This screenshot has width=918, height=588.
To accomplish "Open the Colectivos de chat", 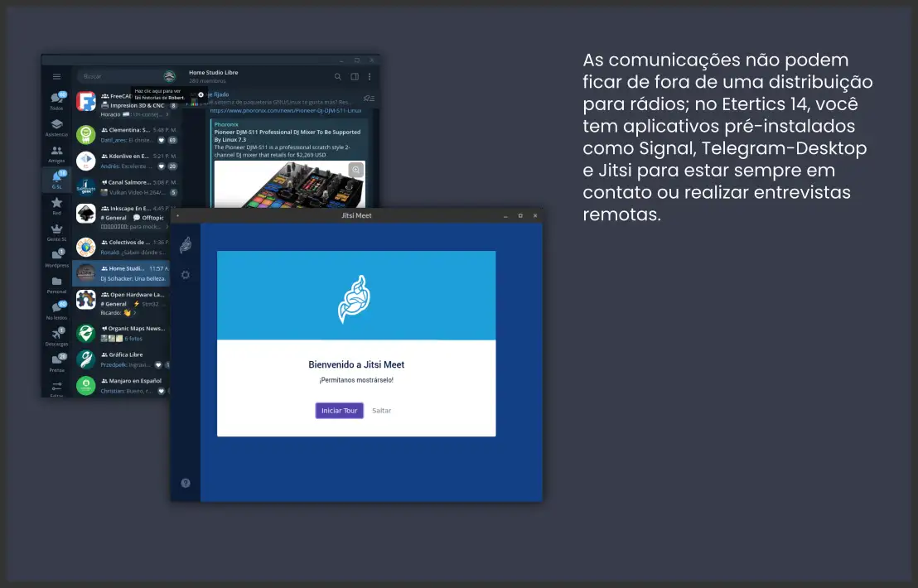I will click(122, 247).
